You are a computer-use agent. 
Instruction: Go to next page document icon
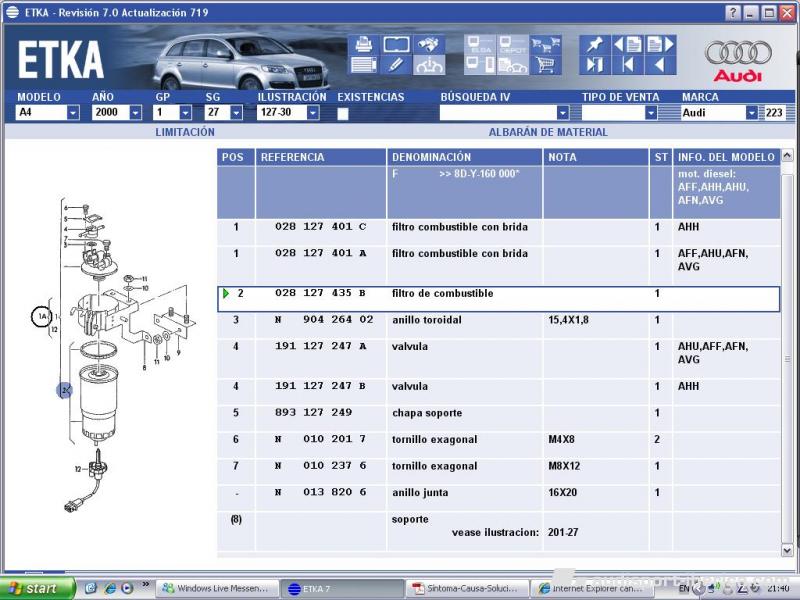tap(661, 44)
